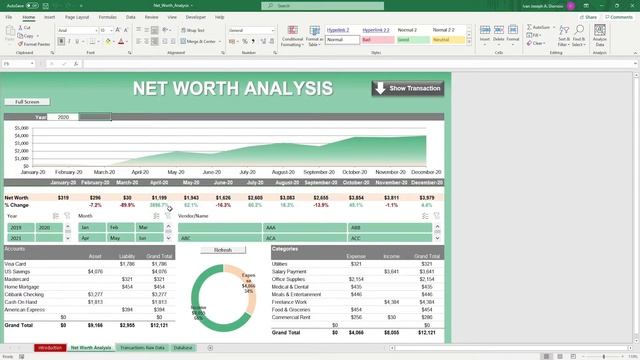Click the Borders icon

[x=92, y=42]
